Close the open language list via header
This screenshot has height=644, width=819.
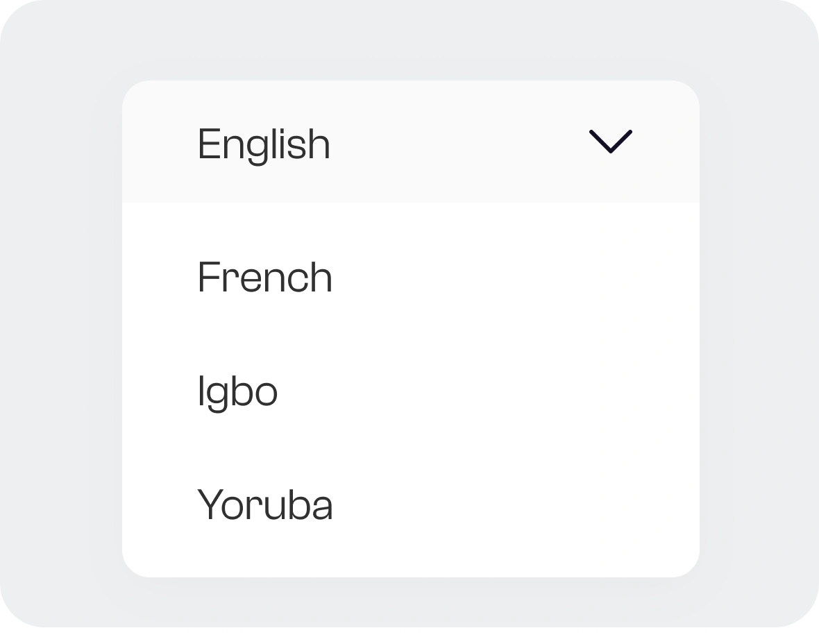click(409, 142)
